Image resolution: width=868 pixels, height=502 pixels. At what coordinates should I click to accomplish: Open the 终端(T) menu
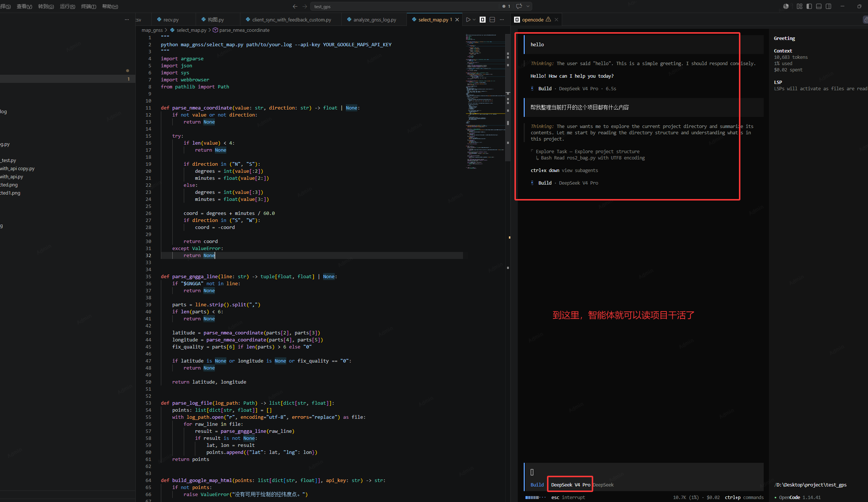tap(88, 6)
